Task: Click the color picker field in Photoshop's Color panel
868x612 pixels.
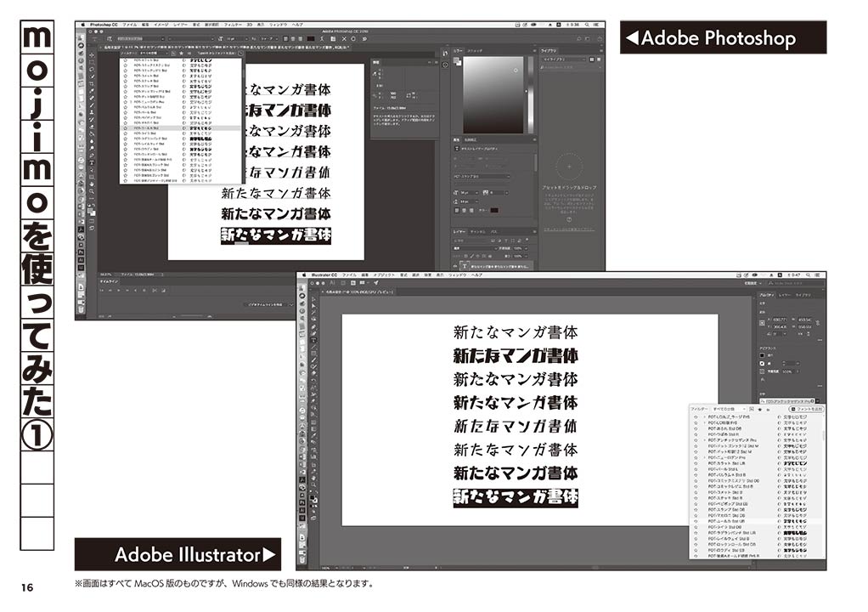Action: tap(493, 94)
